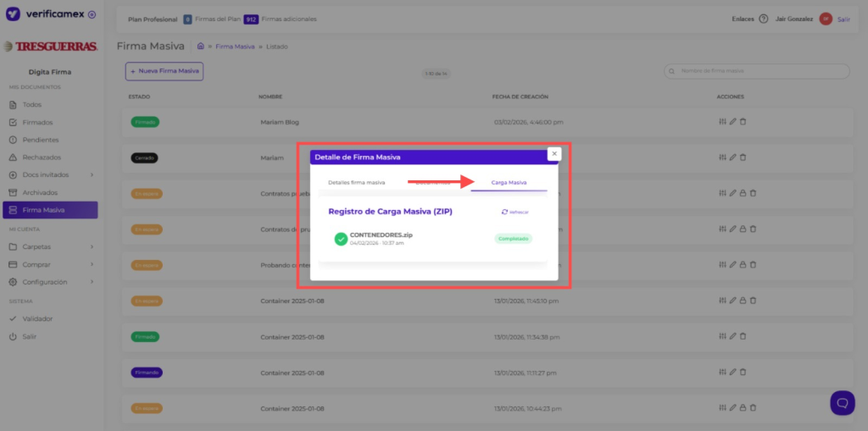Delete the Mariam Blog row using trash icon
This screenshot has width=868, height=431.
click(x=743, y=122)
